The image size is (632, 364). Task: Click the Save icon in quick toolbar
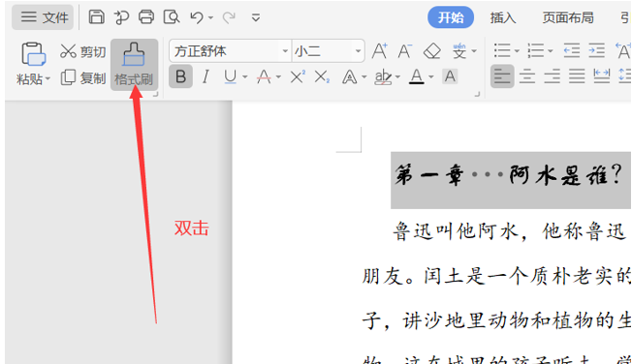pos(96,17)
